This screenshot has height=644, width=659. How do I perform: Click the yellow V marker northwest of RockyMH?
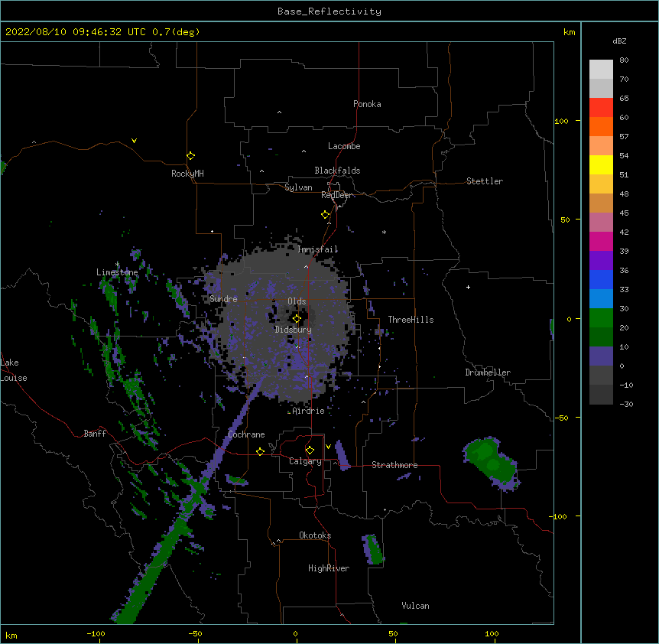coord(134,141)
